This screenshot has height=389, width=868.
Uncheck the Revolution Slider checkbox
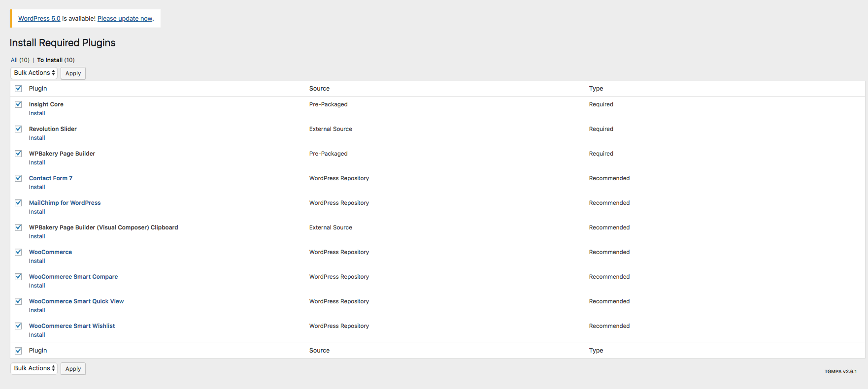18,129
